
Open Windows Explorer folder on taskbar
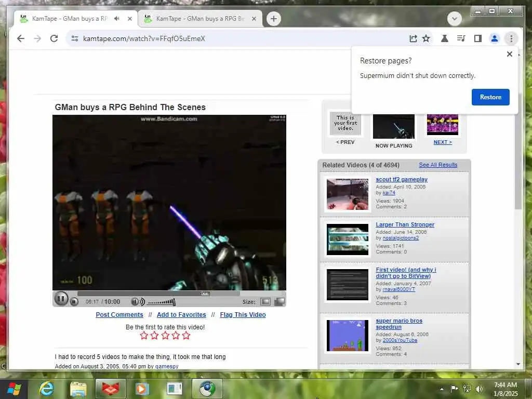(x=78, y=389)
